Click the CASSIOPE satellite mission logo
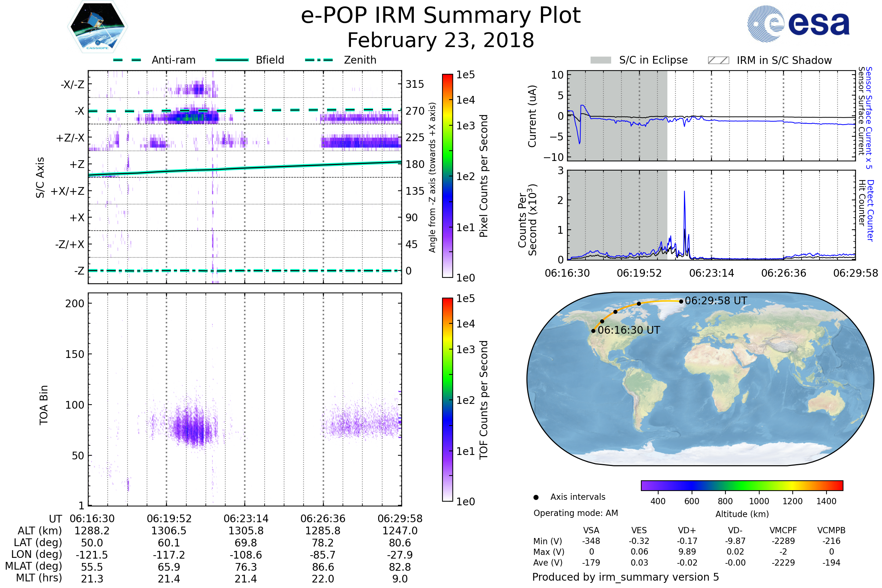The height and width of the screenshot is (588, 882). (x=97, y=27)
